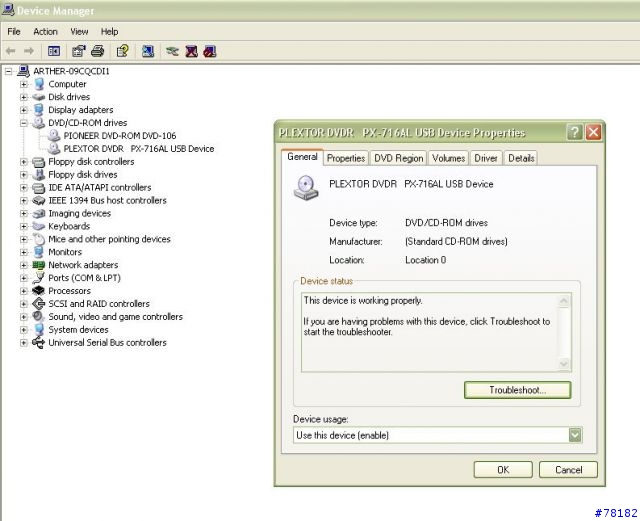Click the Display adapters category icon
This screenshot has width=640, height=521.
[x=39, y=110]
